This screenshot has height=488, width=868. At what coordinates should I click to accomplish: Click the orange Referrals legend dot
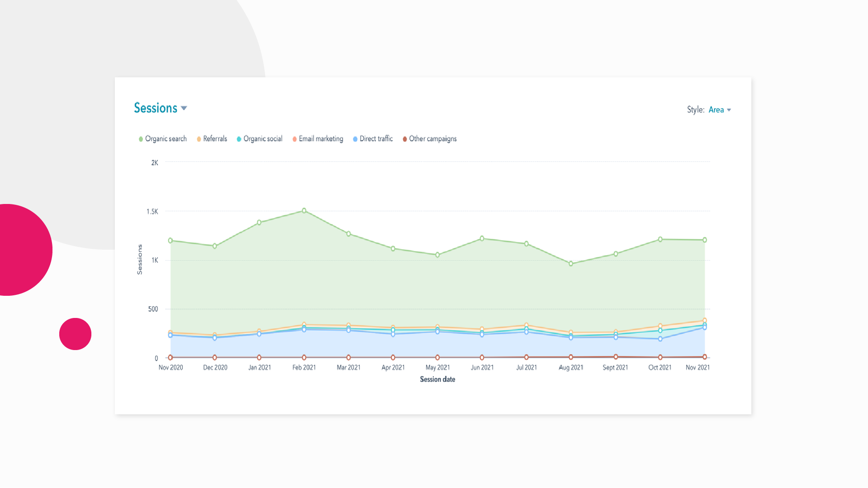point(199,139)
